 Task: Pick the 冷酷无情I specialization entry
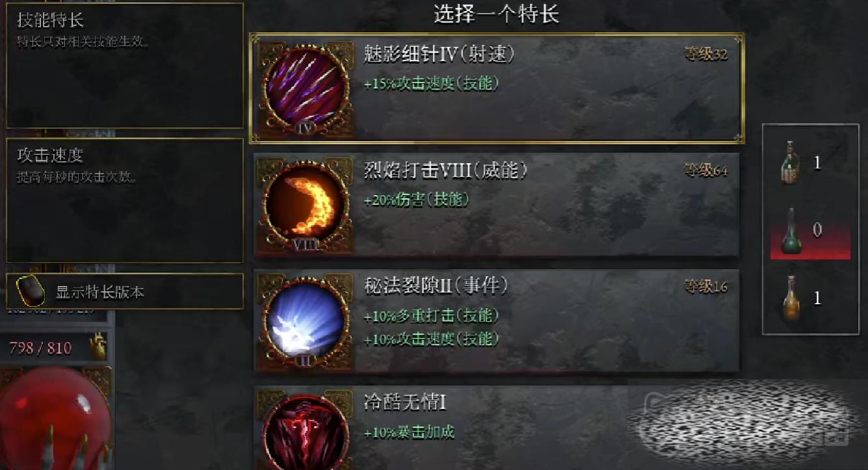[497, 428]
